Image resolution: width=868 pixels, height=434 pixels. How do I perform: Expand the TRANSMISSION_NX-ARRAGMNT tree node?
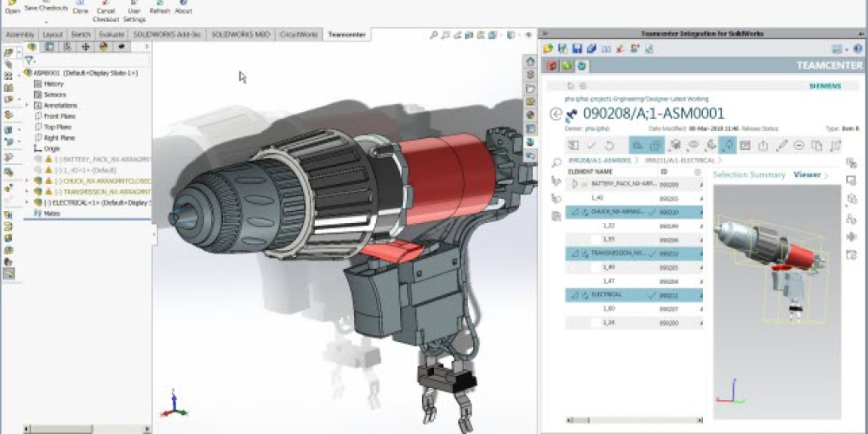tap(27, 192)
